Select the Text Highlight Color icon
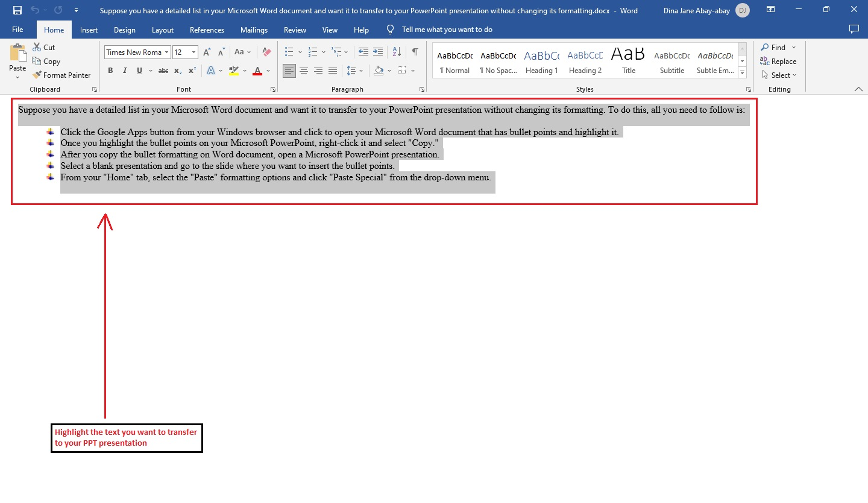The image size is (868, 503). pyautogui.click(x=234, y=71)
